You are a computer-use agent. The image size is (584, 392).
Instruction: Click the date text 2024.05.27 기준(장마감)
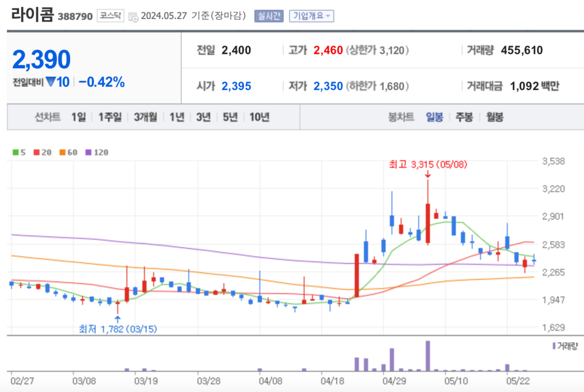(x=194, y=16)
